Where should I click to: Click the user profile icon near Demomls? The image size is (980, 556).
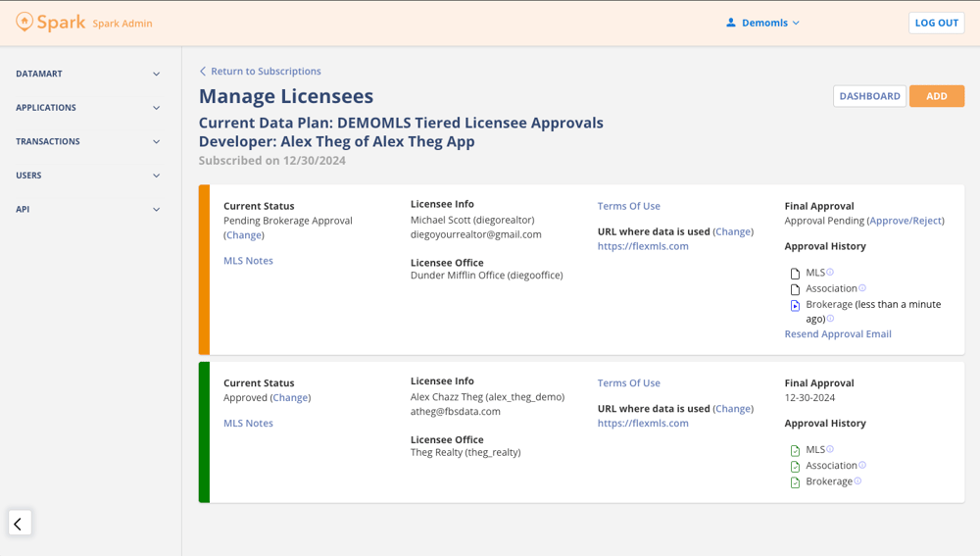pos(731,23)
